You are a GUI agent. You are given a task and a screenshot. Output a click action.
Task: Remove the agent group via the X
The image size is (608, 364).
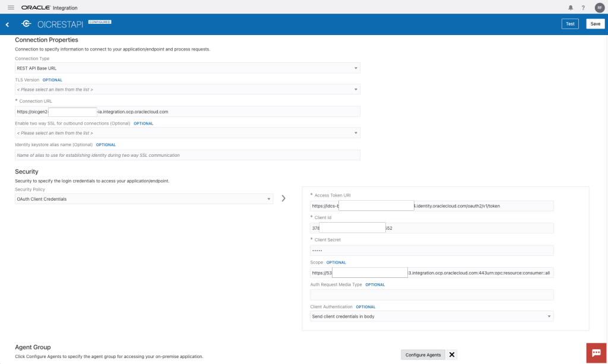coord(451,354)
